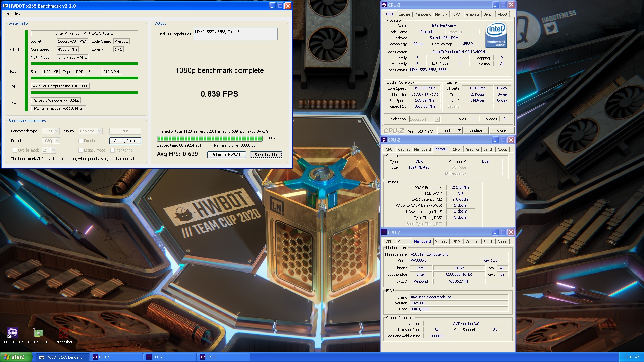Toggle the Pmode checkbox
644x362 pixels.
click(x=80, y=141)
